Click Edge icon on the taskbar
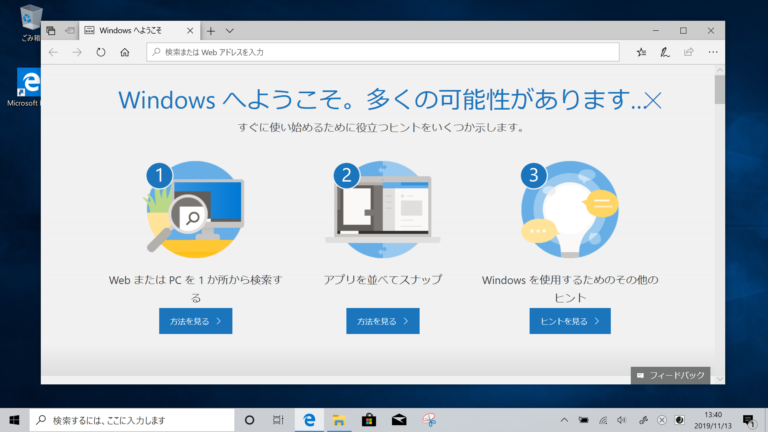This screenshot has width=768, height=432. coord(309,420)
